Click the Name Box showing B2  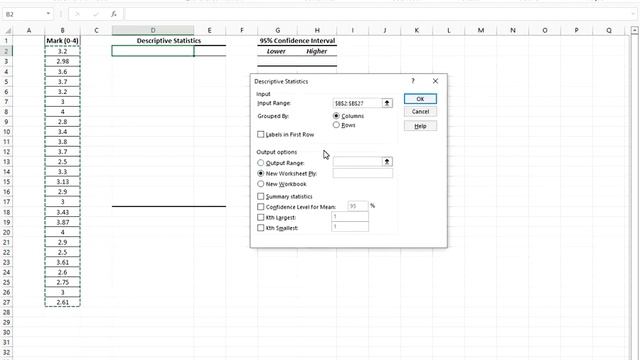coord(24,14)
